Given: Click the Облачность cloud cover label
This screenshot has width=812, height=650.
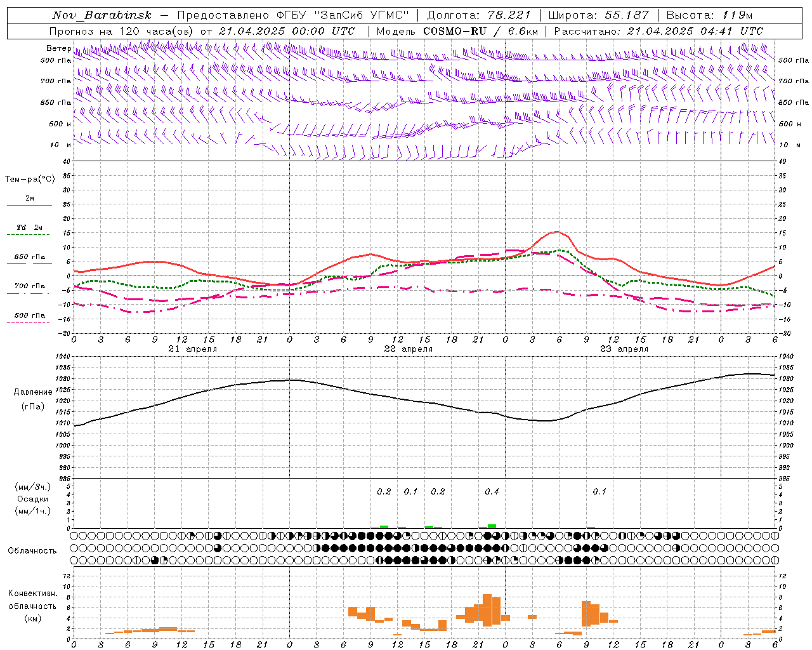Looking at the screenshot, I should pyautogui.click(x=32, y=551).
